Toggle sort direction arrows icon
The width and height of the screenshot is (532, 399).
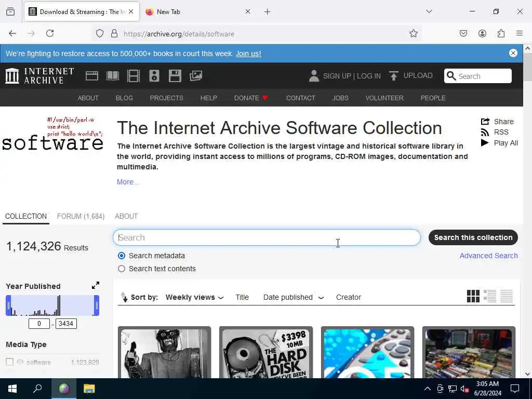click(124, 297)
